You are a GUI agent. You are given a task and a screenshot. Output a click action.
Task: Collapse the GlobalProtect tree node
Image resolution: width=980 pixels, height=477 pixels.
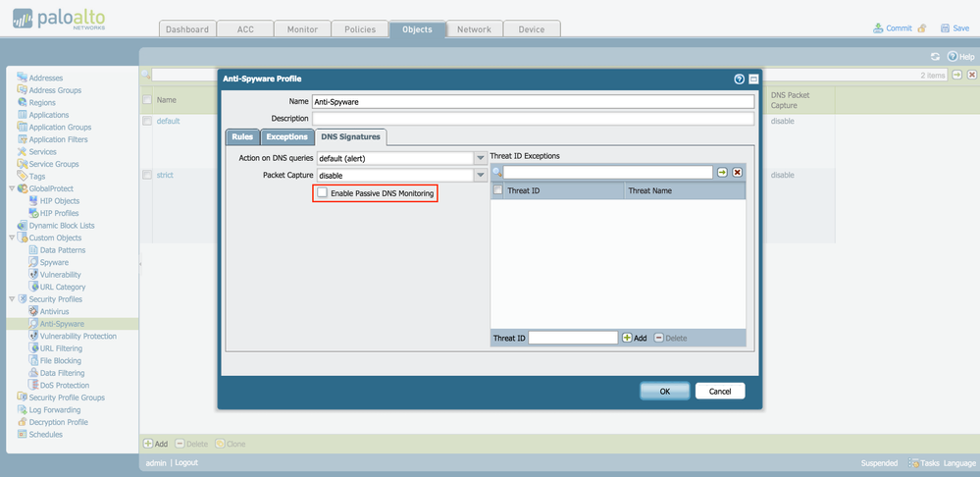pos(12,188)
